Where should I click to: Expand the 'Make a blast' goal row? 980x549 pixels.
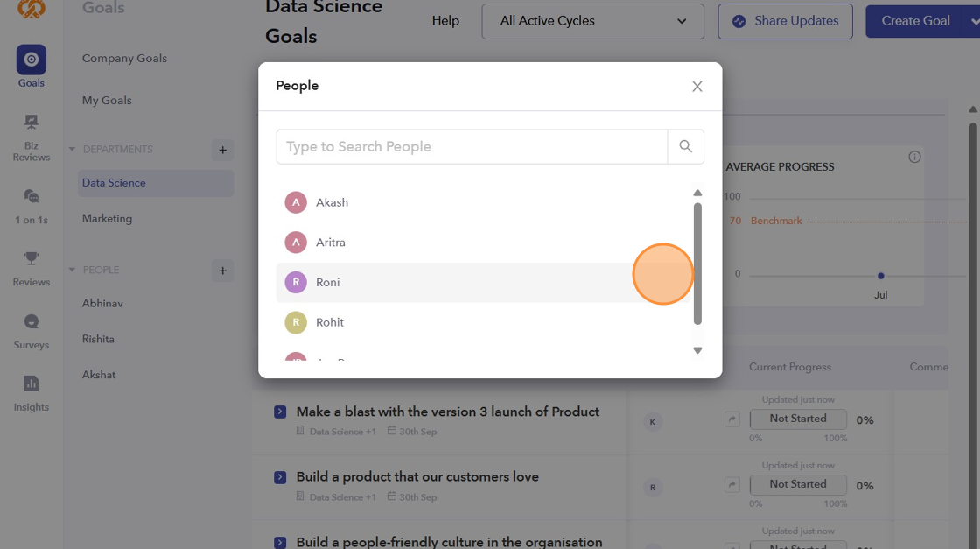pos(280,412)
